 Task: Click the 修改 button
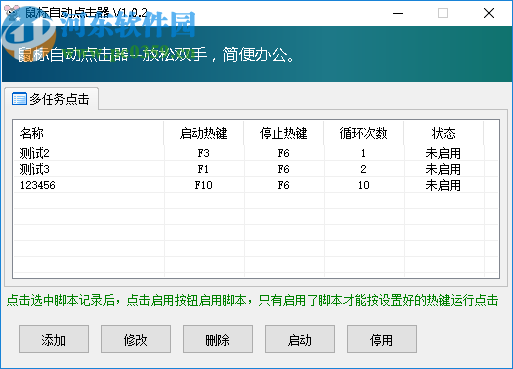pos(136,339)
